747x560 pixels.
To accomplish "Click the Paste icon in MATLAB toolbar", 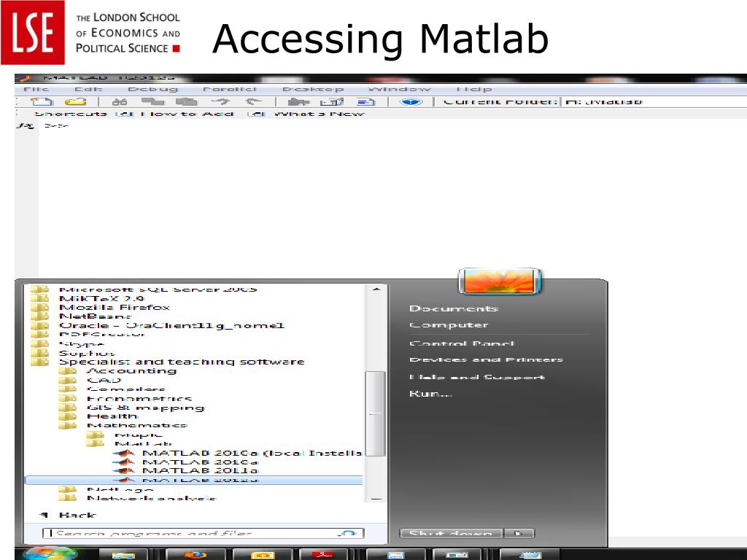I will (x=186, y=101).
